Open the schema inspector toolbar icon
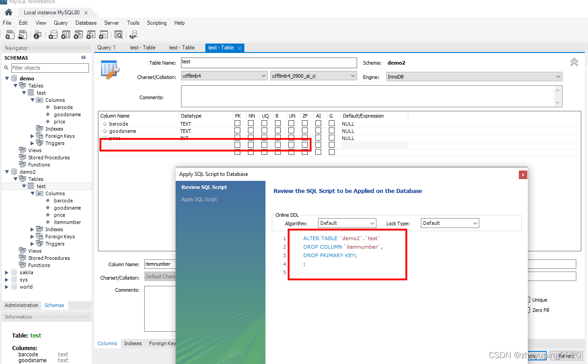This screenshot has width=588, height=364. coord(37,34)
